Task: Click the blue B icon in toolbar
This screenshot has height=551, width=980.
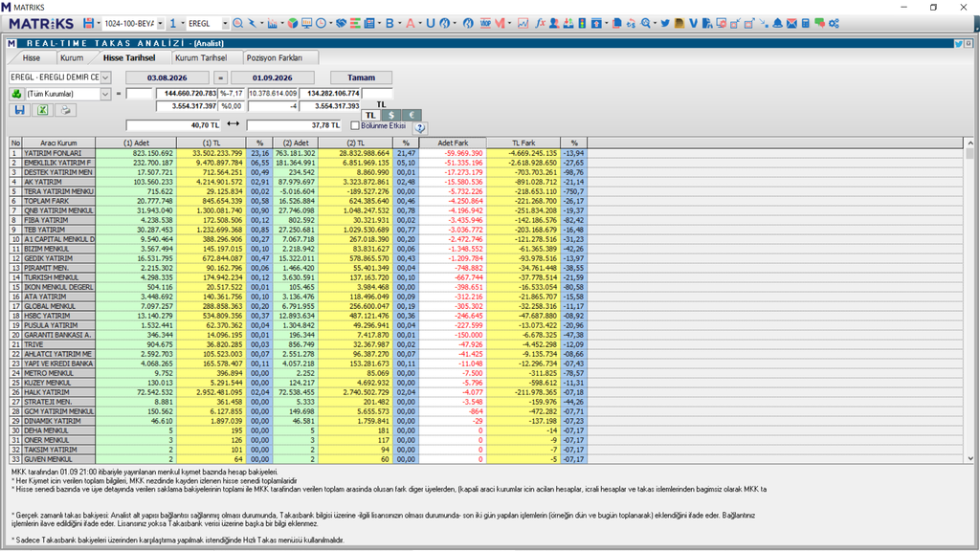Action: 390,23
